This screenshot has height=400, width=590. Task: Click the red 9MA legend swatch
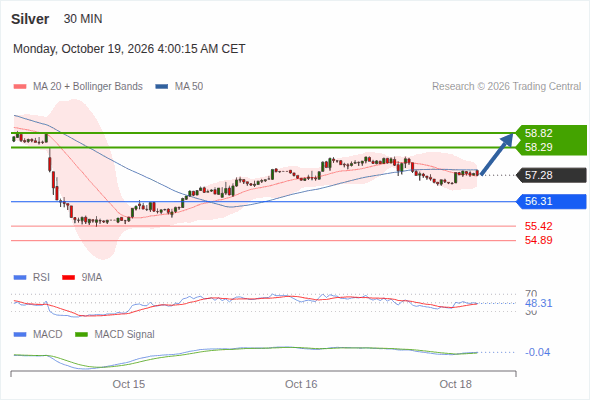point(68,278)
